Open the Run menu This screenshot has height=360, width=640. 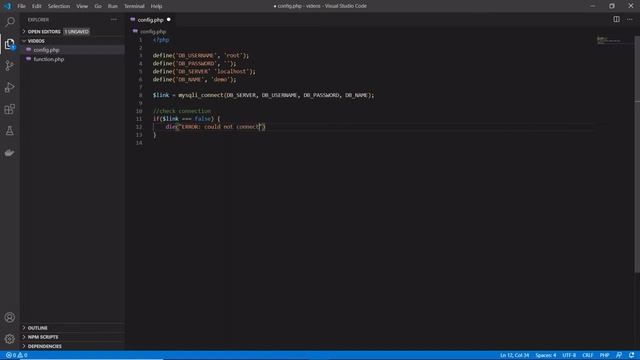(x=113, y=6)
